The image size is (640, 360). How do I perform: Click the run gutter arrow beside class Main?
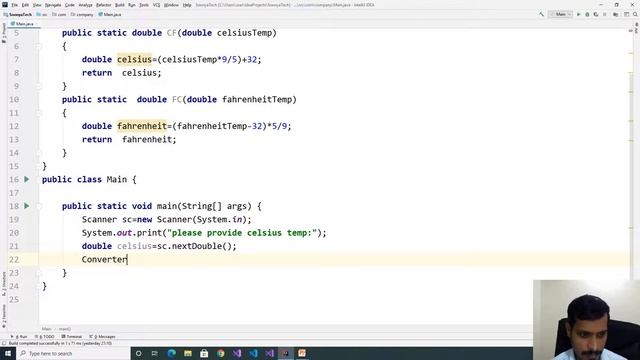point(27,179)
